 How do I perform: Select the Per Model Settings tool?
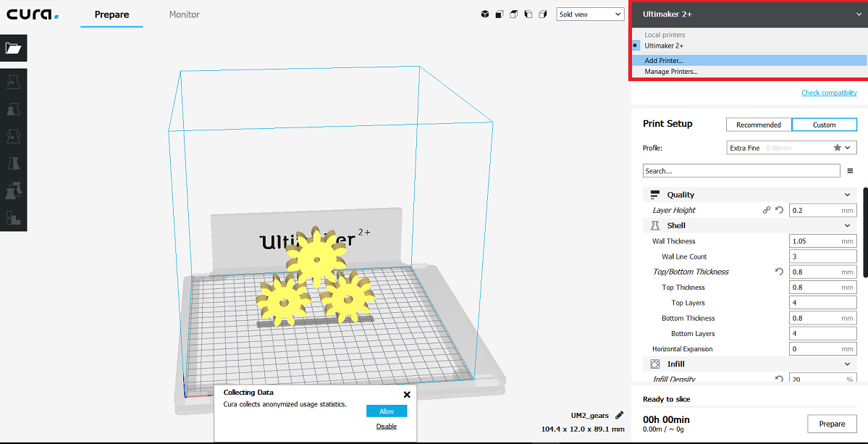13,191
